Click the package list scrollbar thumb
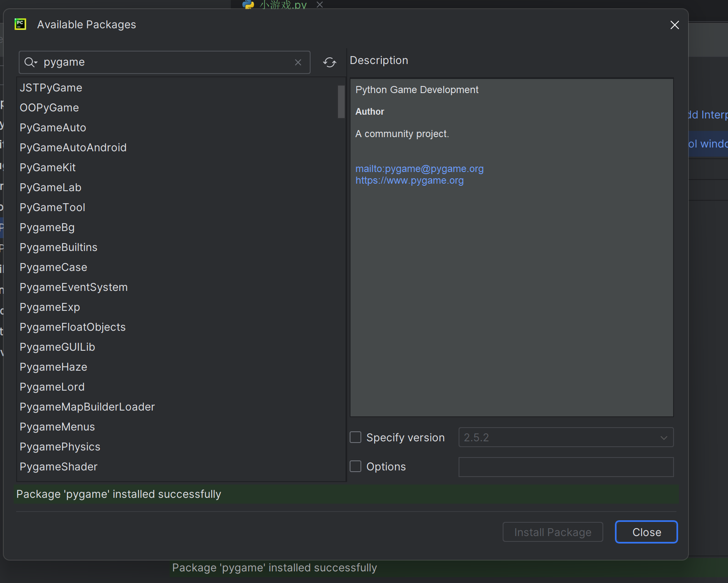Screen dimensions: 728x583 (341, 102)
